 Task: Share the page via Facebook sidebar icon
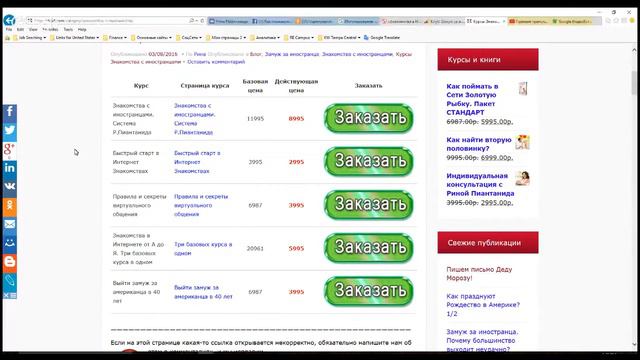click(9, 112)
